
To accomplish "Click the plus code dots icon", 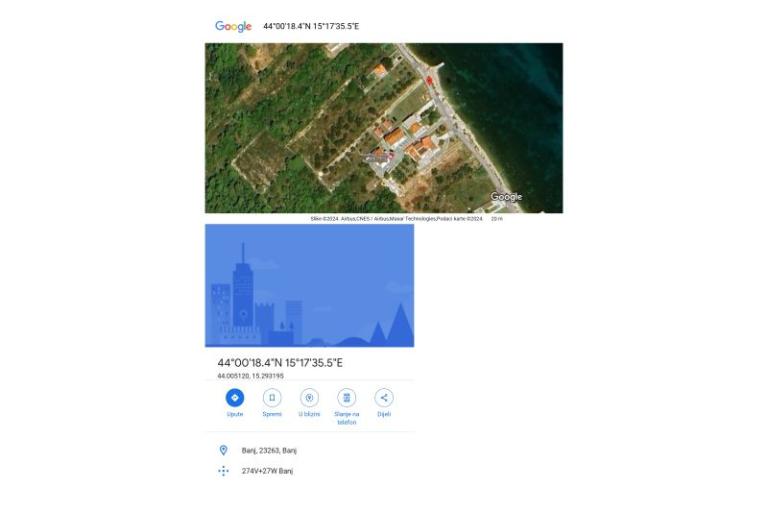I will 223,471.
